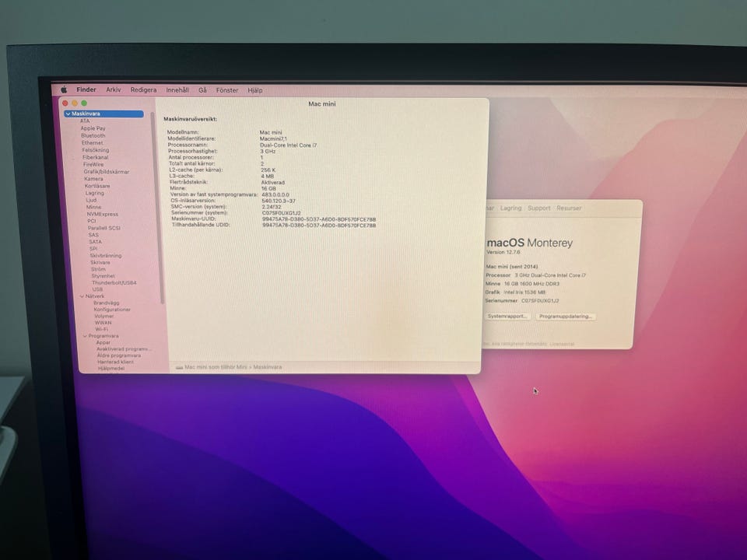Image resolution: width=747 pixels, height=560 pixels.
Task: Select Parallell SCSI in the sidebar
Action: coord(103,228)
